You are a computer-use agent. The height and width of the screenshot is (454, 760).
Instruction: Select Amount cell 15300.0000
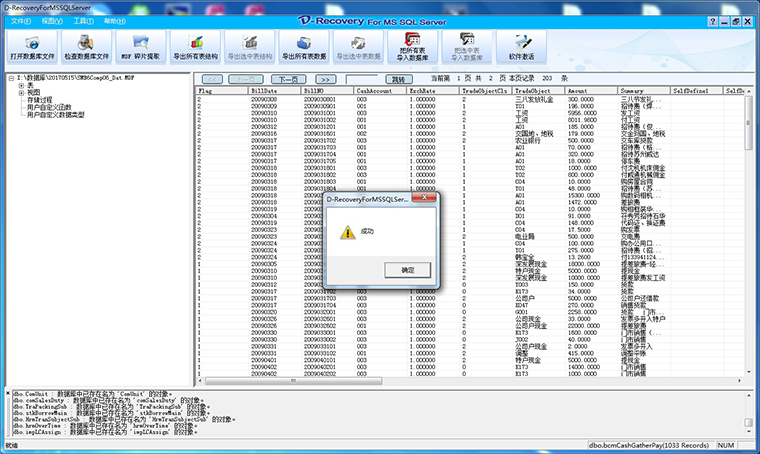click(x=584, y=195)
